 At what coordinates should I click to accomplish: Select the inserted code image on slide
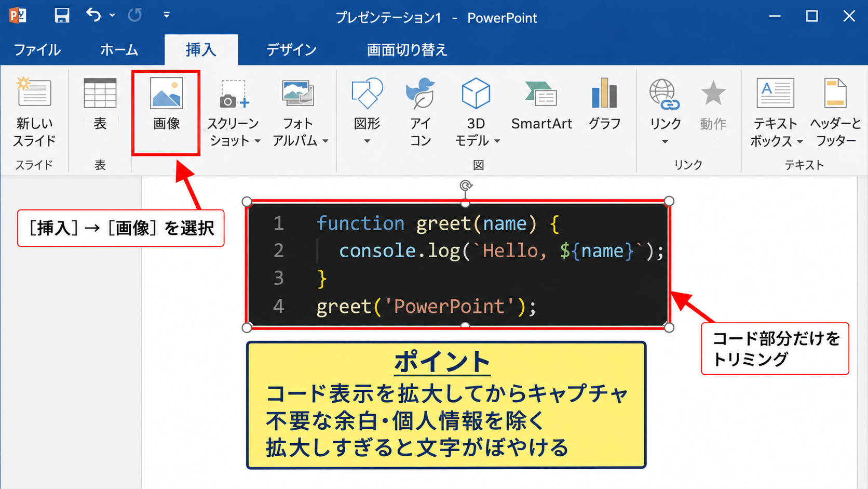458,265
